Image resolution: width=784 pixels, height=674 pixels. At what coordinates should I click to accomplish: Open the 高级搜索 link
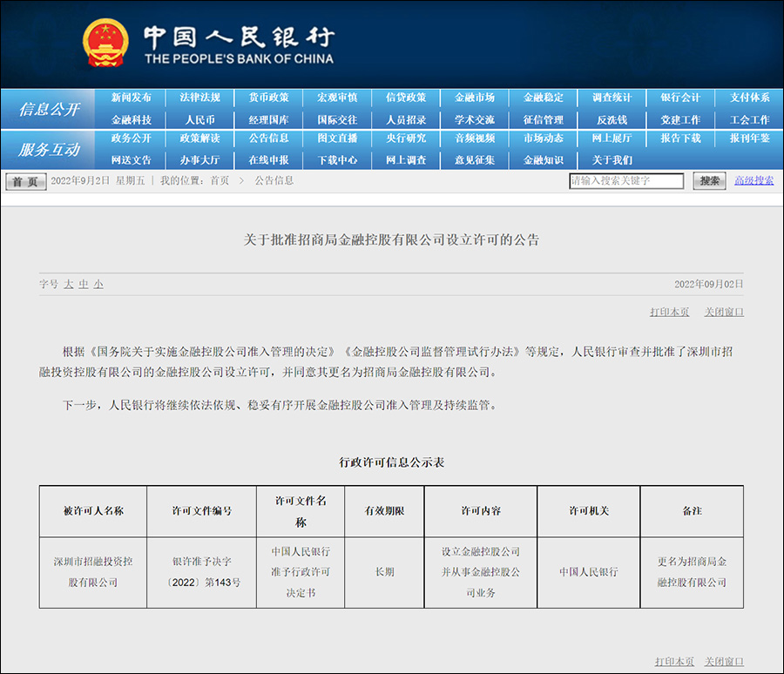754,180
